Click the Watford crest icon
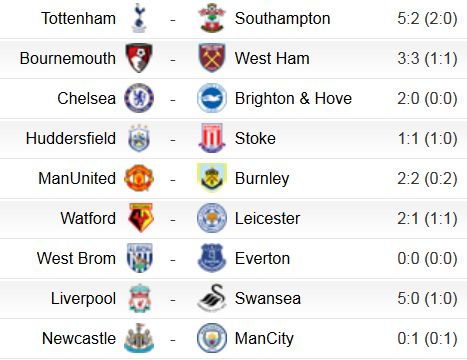This screenshot has width=467, height=360. coord(141,218)
